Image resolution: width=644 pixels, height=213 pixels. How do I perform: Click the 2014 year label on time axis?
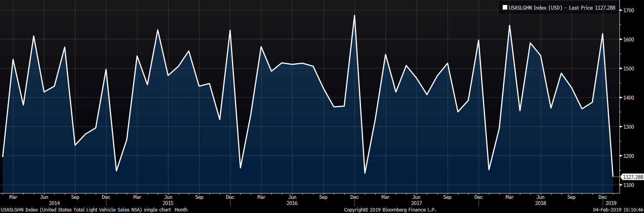click(x=54, y=203)
